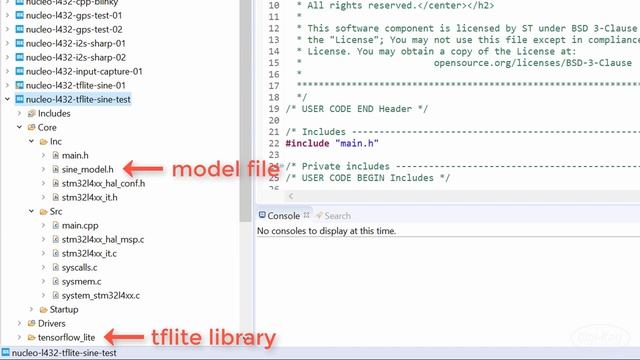This screenshot has height=360, width=640.
Task: Click the Inc folder icon
Action: [44, 142]
